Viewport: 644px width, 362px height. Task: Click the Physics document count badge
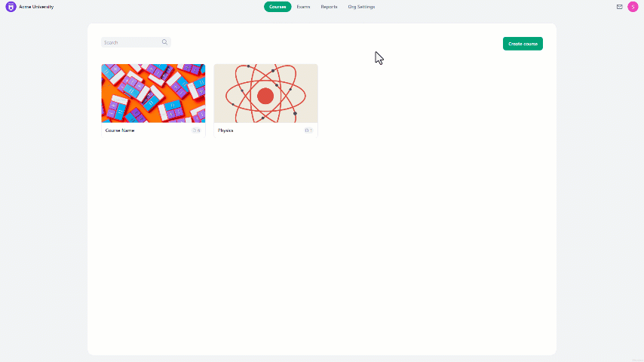(x=308, y=130)
